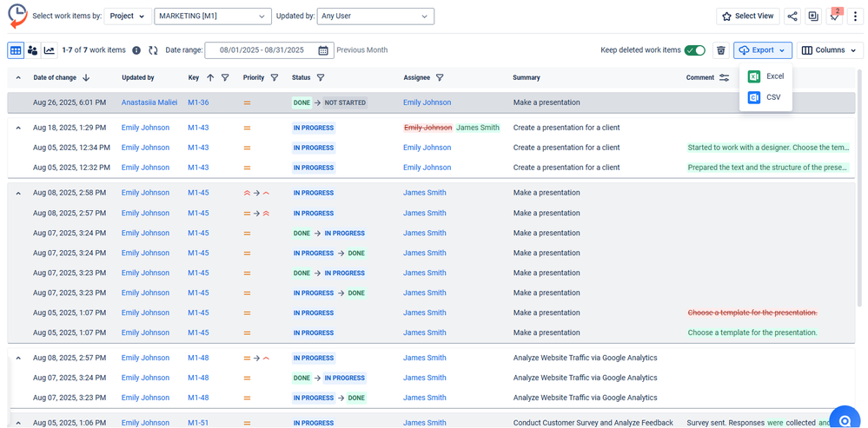Collapse the M1-43 work item group
Viewport: 868px width, 428px height.
(18, 128)
